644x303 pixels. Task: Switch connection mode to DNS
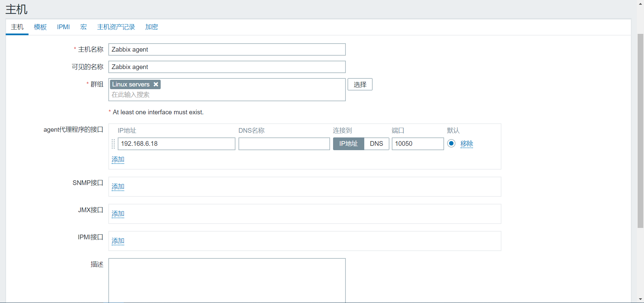pos(376,144)
